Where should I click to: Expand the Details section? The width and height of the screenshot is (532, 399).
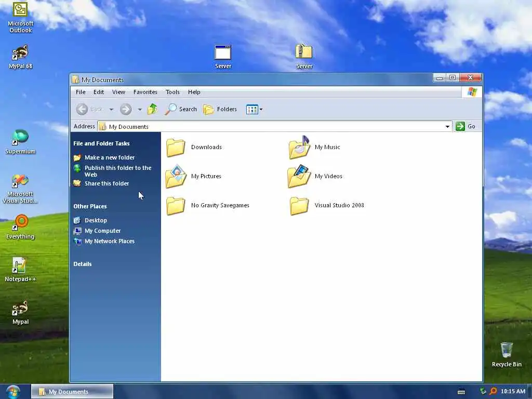pyautogui.click(x=83, y=264)
